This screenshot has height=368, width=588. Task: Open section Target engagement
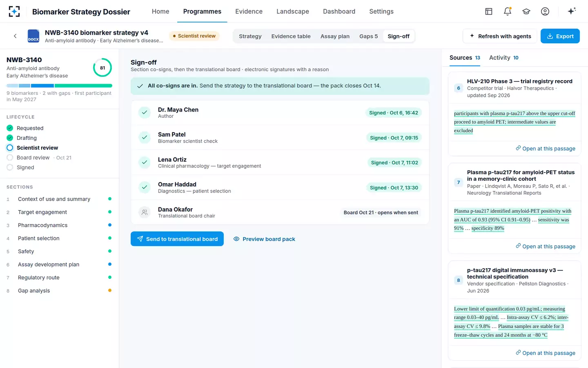(59, 212)
